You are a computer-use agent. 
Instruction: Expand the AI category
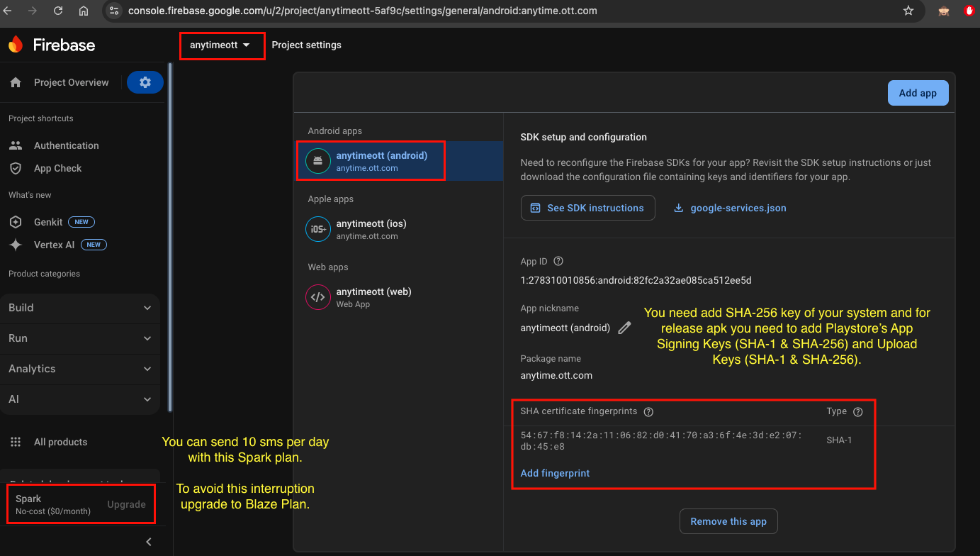(x=80, y=399)
